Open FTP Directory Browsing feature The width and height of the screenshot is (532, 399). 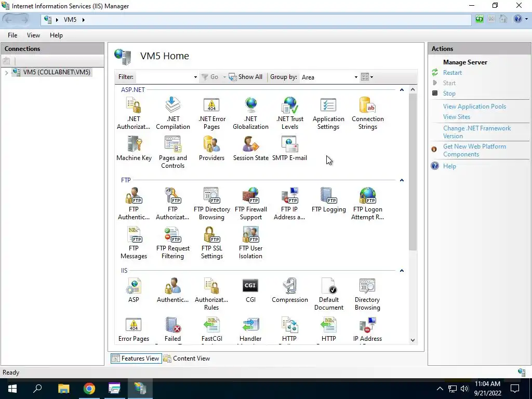point(212,204)
